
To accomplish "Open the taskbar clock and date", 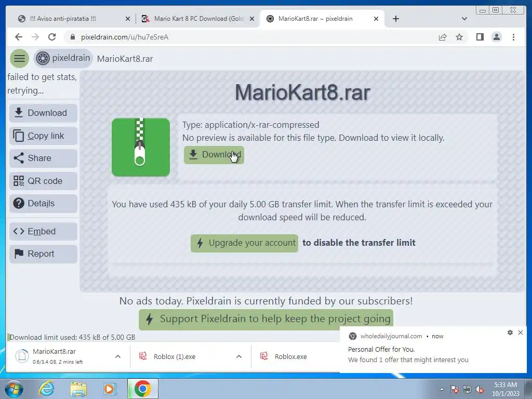I will (506, 389).
